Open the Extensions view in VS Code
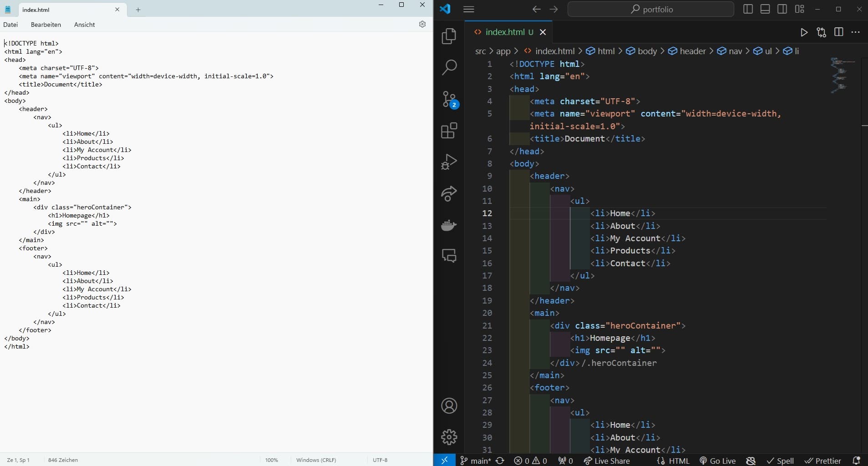Viewport: 868px width, 466px height. click(449, 131)
